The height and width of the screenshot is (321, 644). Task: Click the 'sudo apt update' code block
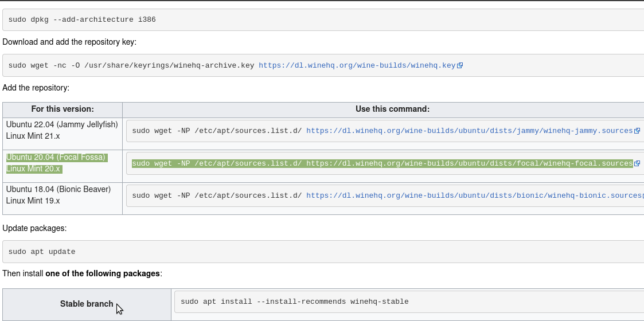point(42,252)
